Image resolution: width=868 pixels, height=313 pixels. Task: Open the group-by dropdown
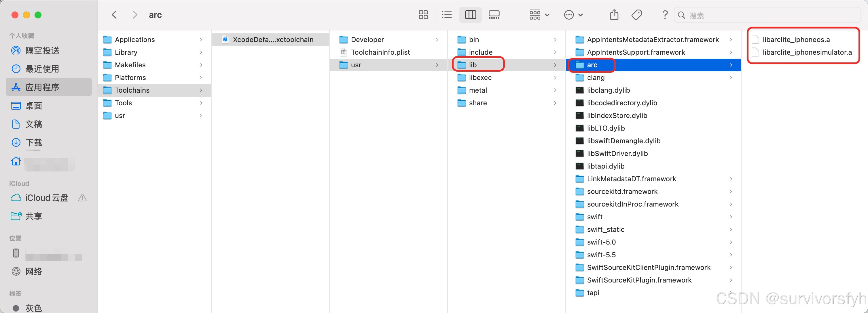coord(539,15)
